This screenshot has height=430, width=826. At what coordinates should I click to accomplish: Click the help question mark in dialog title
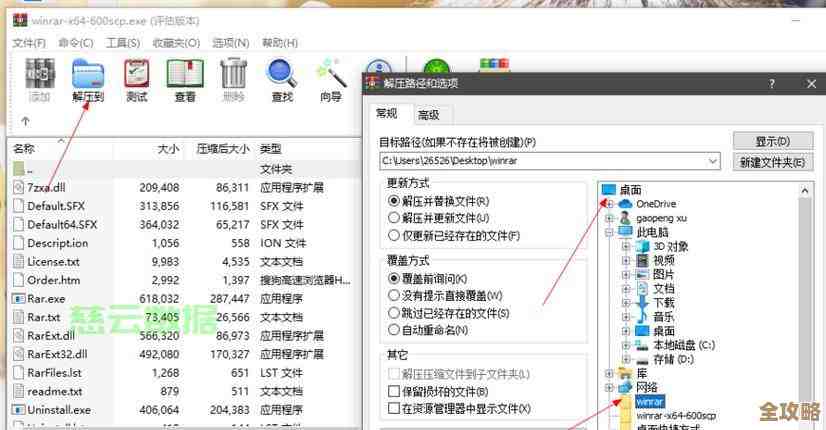coord(772,84)
